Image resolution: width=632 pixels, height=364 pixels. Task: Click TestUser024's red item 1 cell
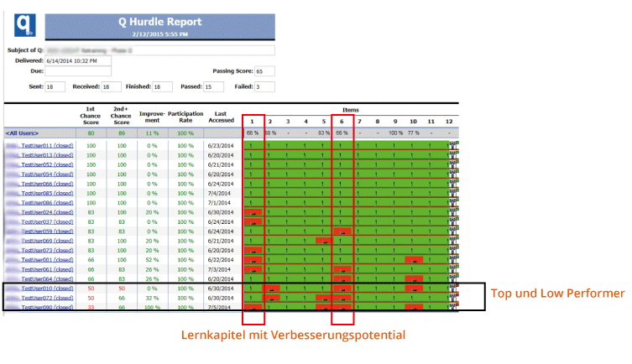pyautogui.click(x=253, y=212)
